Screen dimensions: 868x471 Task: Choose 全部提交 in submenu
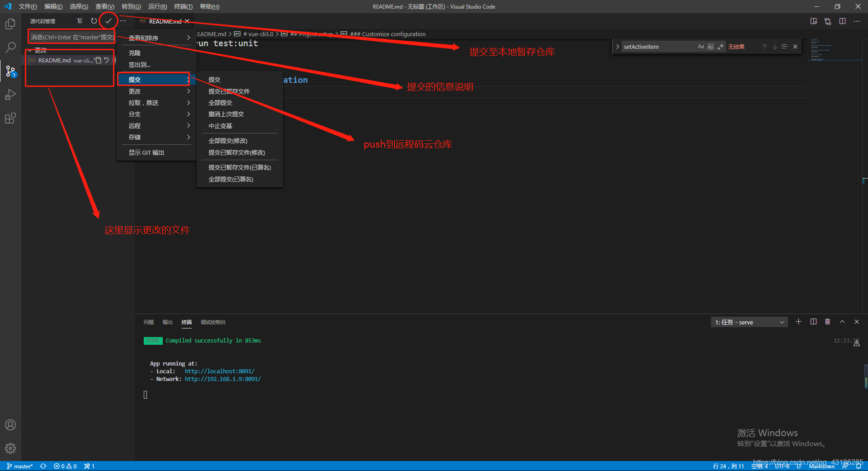coord(240,103)
